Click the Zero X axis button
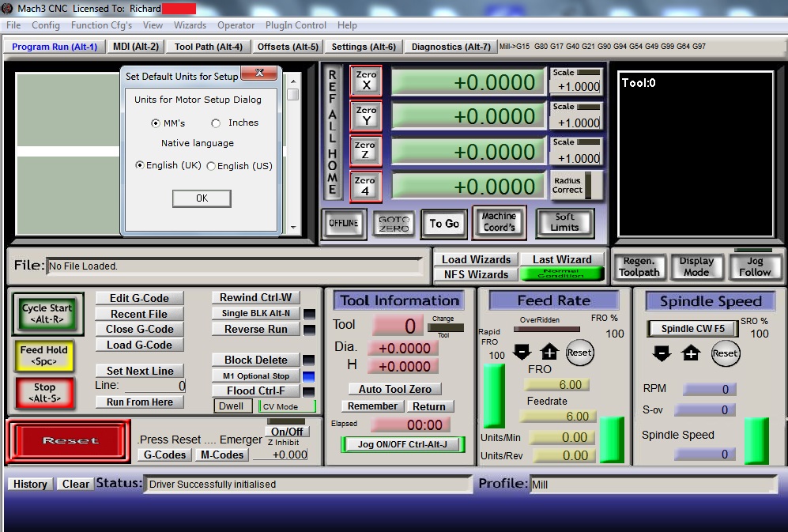The height and width of the screenshot is (532, 788). pos(366,81)
